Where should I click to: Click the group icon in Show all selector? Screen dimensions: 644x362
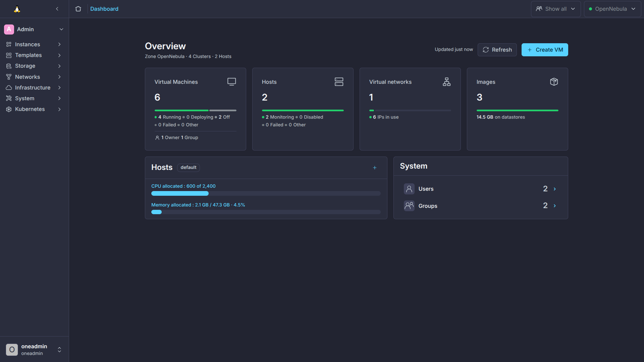539,9
